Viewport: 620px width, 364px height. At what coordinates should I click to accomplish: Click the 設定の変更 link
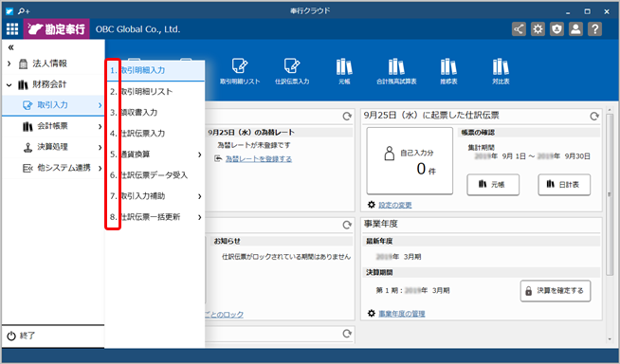pos(395,205)
